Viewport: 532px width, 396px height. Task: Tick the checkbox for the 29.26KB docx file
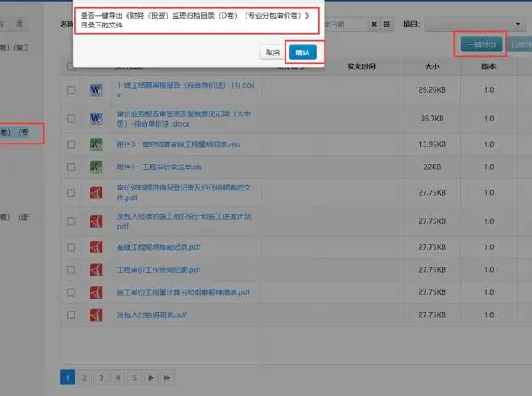point(71,89)
